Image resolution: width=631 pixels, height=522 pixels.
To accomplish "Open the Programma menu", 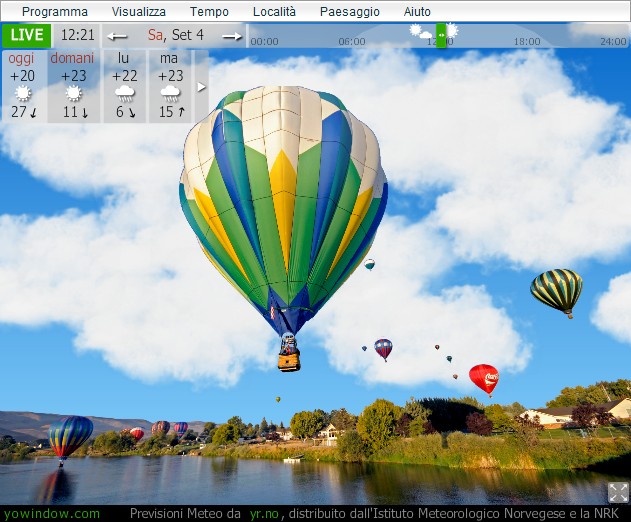I will (55, 12).
